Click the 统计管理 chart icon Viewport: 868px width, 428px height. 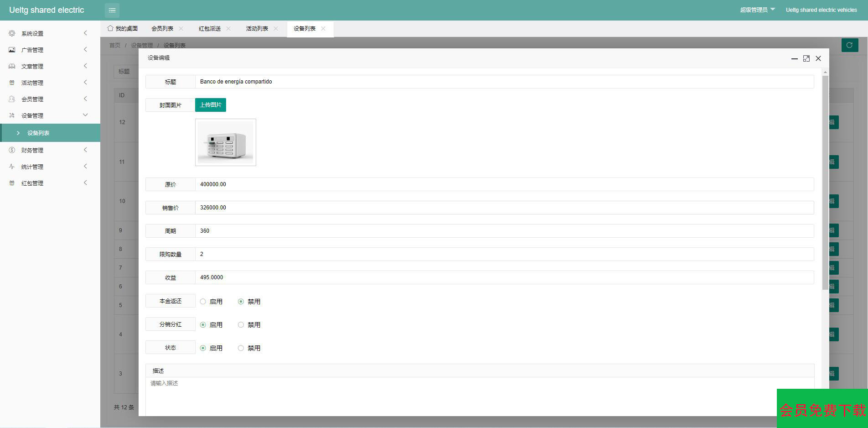12,167
